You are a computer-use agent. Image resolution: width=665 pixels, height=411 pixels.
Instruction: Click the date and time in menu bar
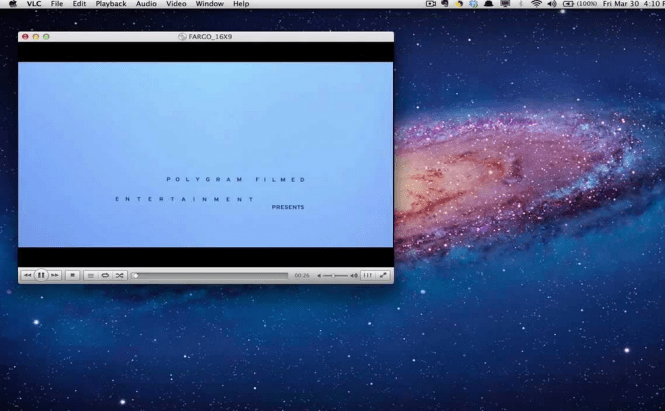tap(634, 4)
